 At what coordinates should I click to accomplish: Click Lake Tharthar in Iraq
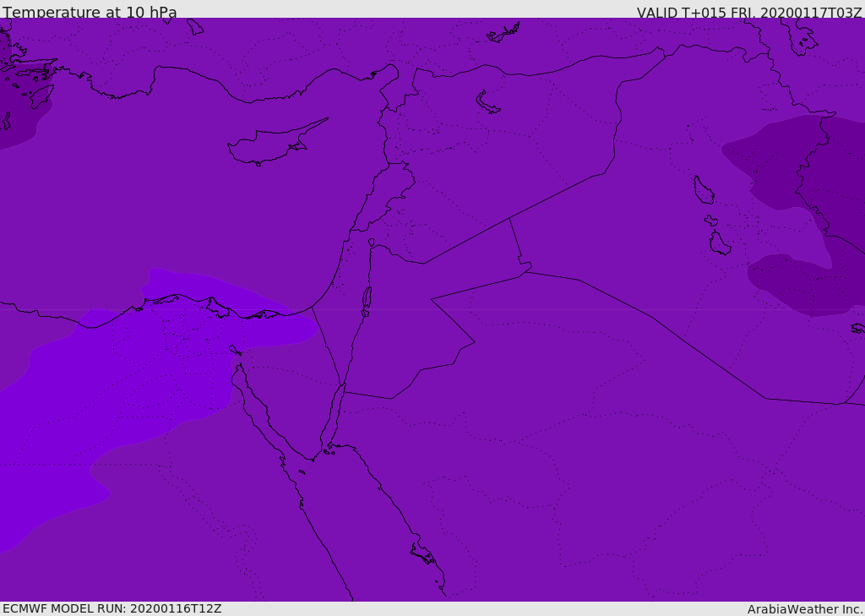(x=703, y=190)
